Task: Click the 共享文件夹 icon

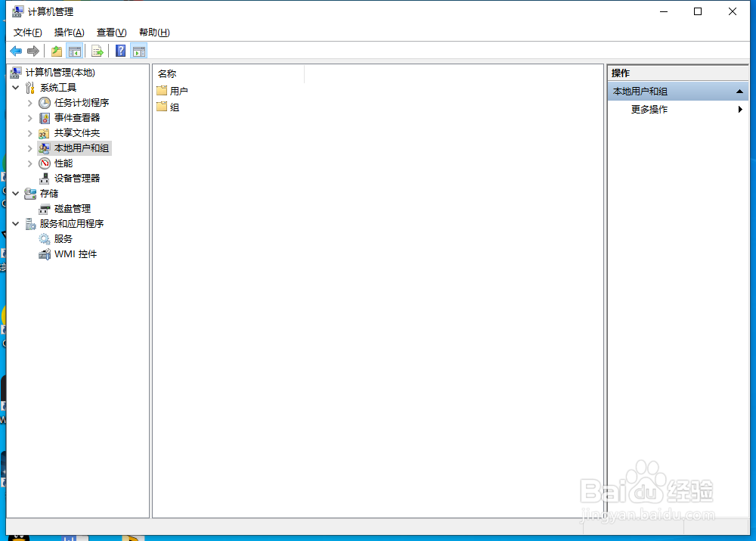Action: click(44, 133)
